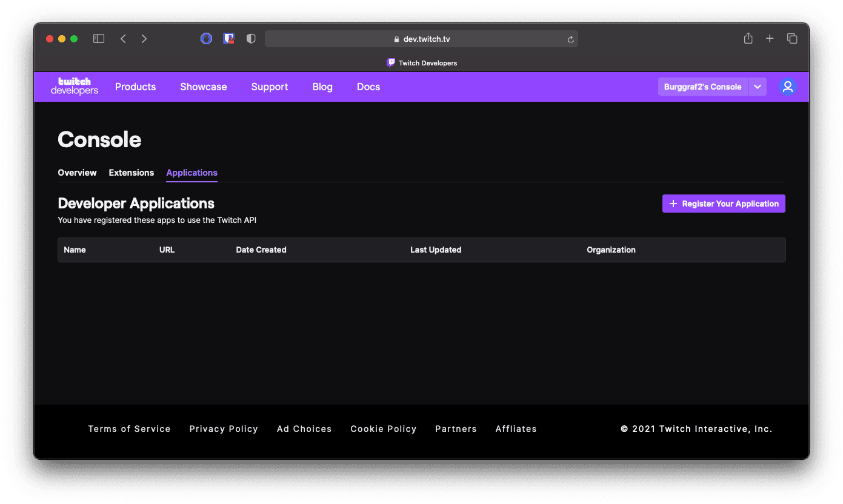Switch to the Overview tab
The width and height of the screenshot is (843, 504).
(x=77, y=173)
